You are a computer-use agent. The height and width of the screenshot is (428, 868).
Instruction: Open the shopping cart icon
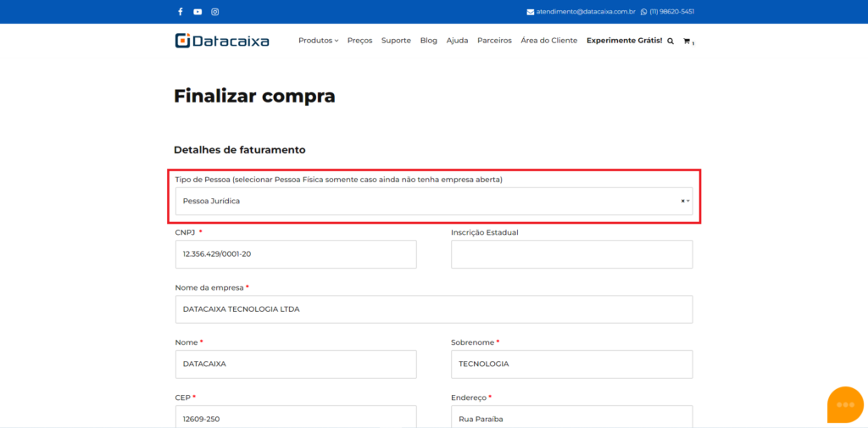tap(687, 41)
